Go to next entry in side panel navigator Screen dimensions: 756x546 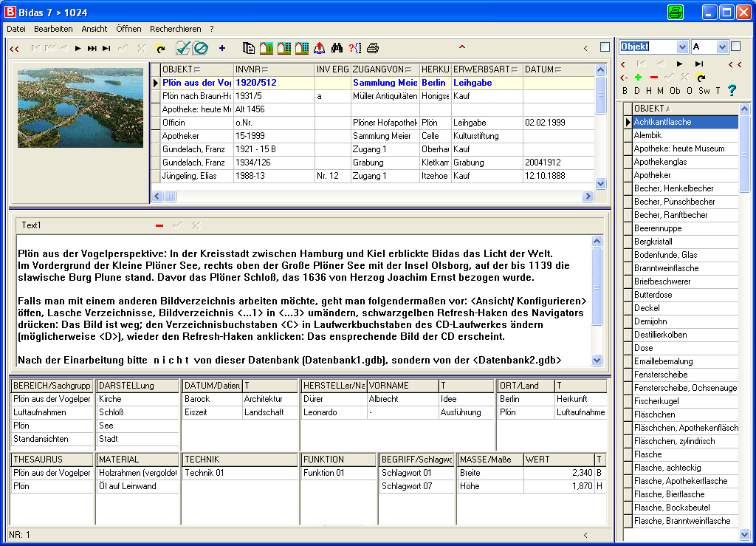pyautogui.click(x=679, y=64)
